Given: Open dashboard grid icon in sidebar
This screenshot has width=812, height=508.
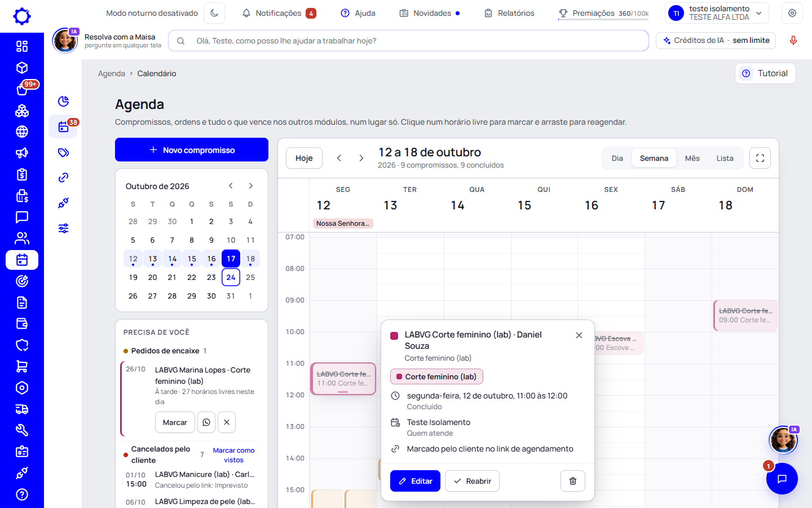Looking at the screenshot, I should tap(22, 46).
